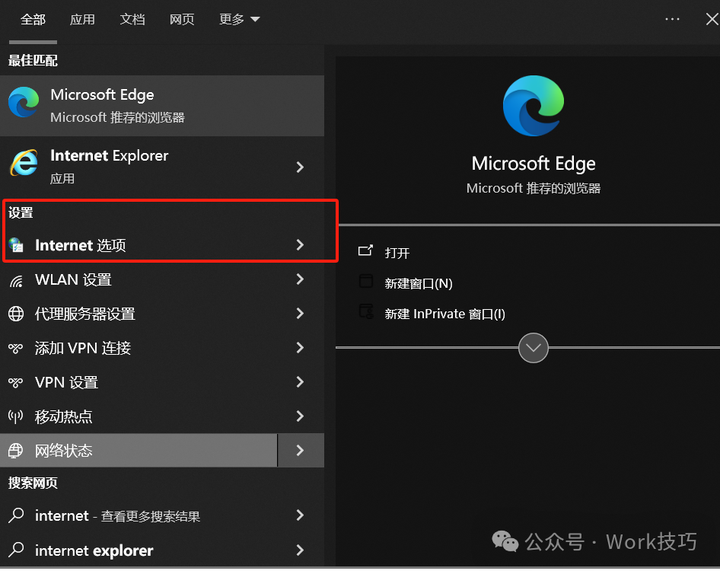Open the 更多 dropdown tab
Viewport: 720px width, 571px height.
pos(239,19)
